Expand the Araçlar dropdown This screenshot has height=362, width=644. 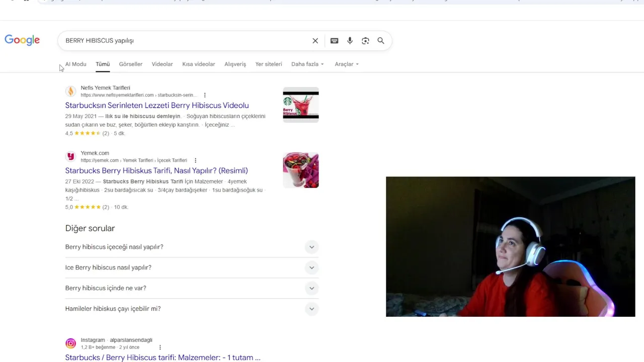pos(347,64)
